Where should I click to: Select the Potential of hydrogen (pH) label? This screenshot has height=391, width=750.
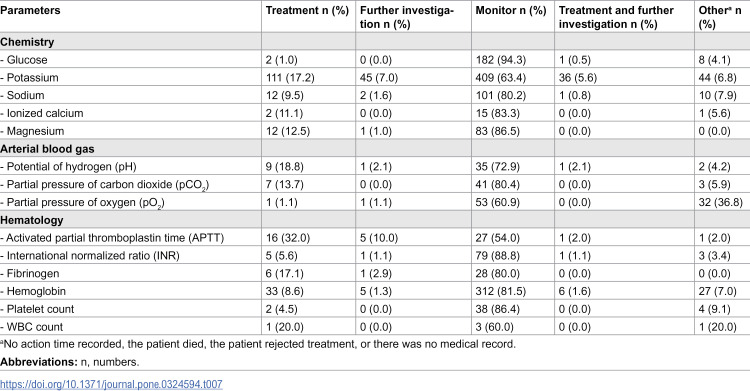coord(68,167)
